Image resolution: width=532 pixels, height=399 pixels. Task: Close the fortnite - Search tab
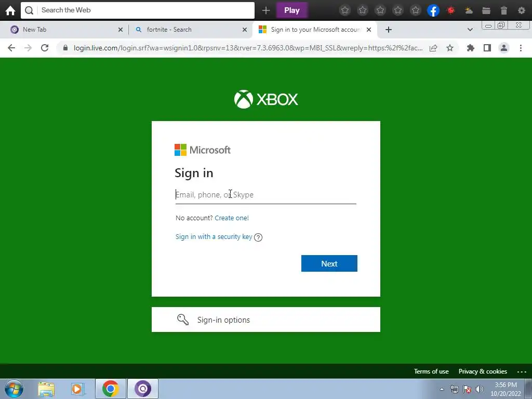click(245, 30)
